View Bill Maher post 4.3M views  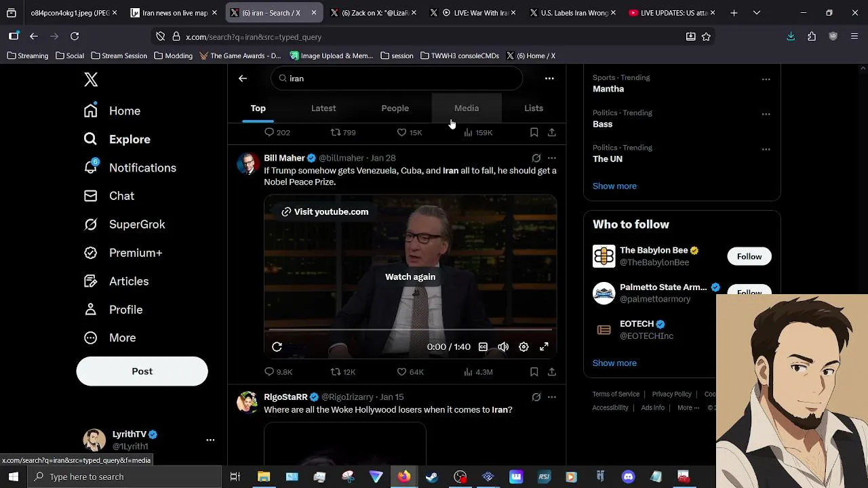477,372
